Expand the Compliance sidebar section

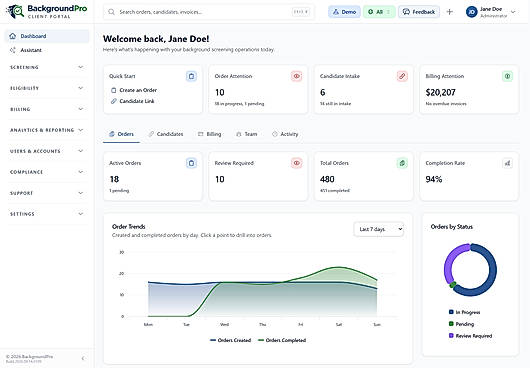pyautogui.click(x=47, y=172)
